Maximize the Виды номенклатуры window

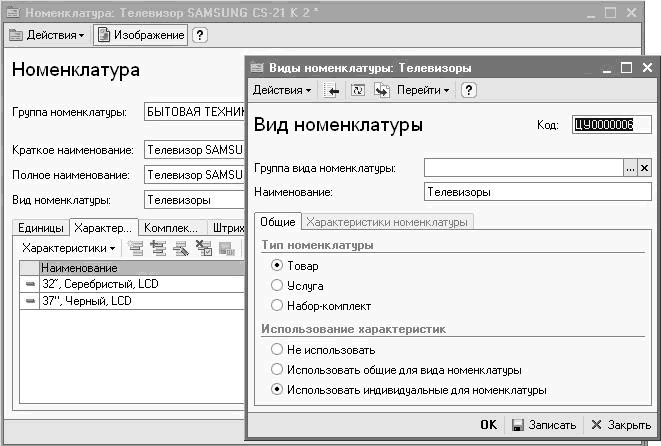pyautogui.click(x=626, y=67)
